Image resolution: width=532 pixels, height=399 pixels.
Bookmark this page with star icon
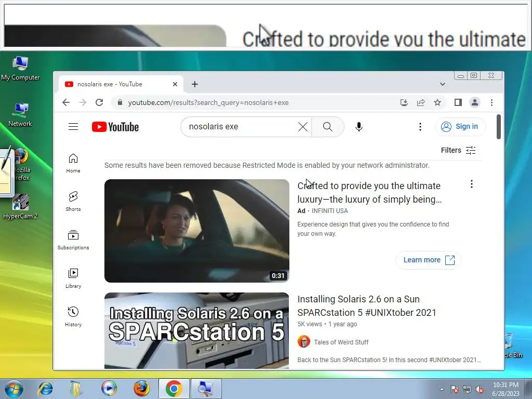437,102
